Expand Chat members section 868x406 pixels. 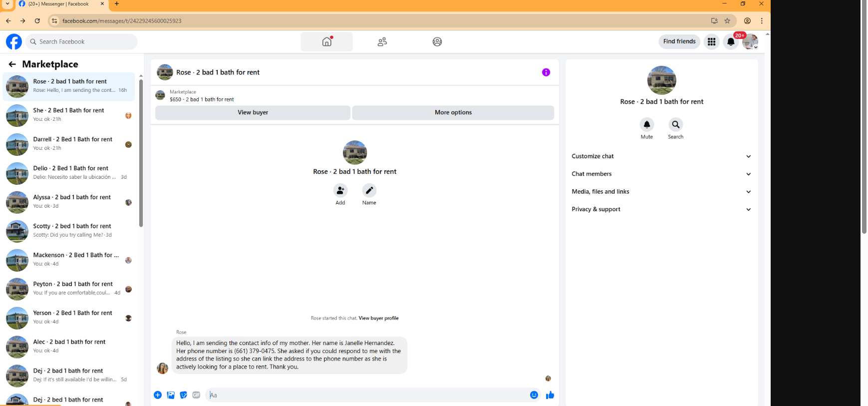[x=661, y=174]
